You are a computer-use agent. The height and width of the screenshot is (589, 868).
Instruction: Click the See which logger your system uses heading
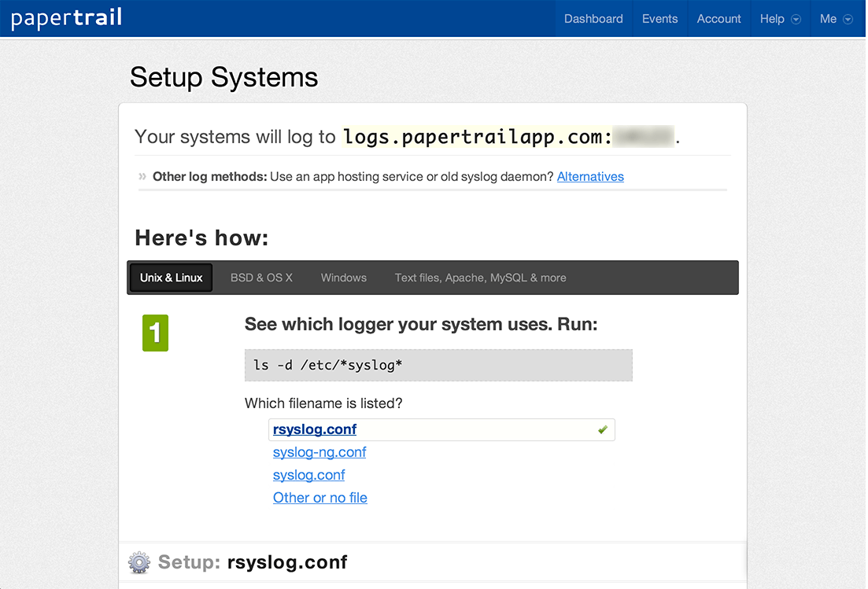pos(421,324)
